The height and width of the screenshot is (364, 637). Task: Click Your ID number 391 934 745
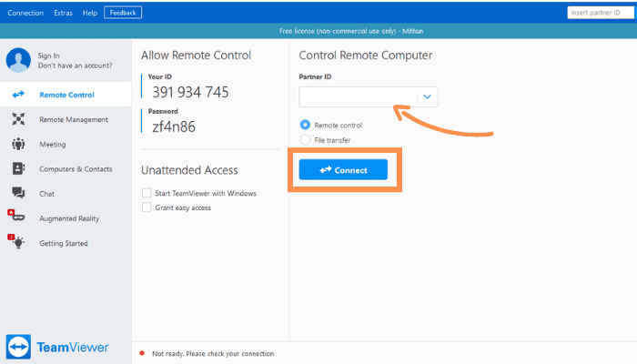tap(190, 92)
